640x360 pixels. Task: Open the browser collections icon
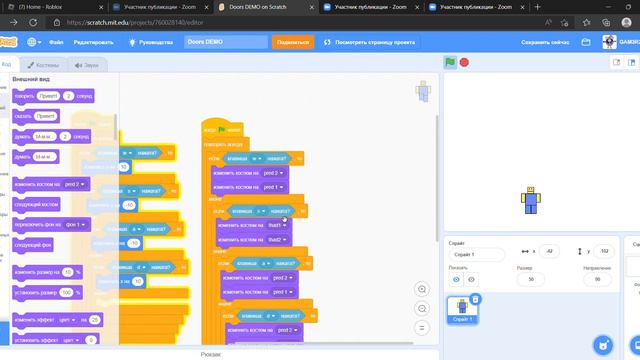point(606,22)
